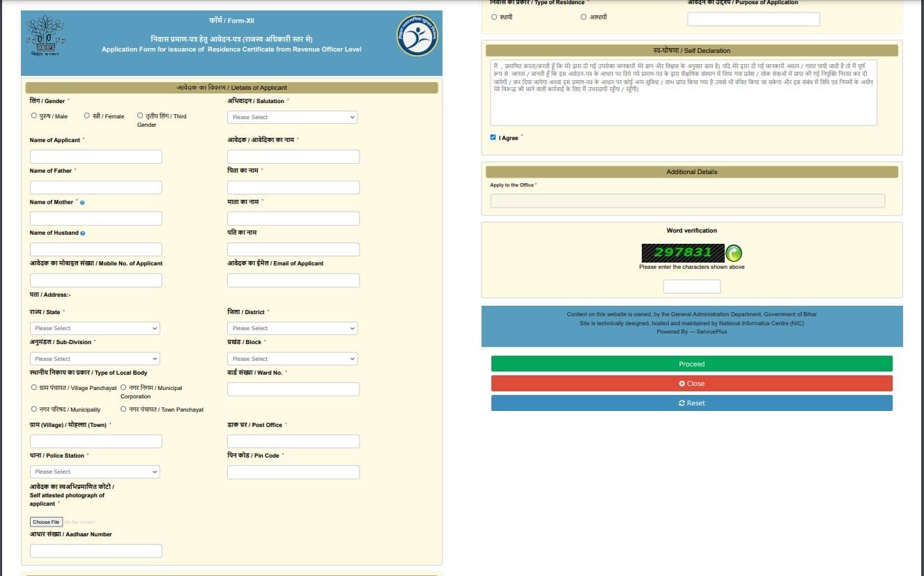Reset the form with Reset button
This screenshot has height=576, width=924.
[x=691, y=403]
